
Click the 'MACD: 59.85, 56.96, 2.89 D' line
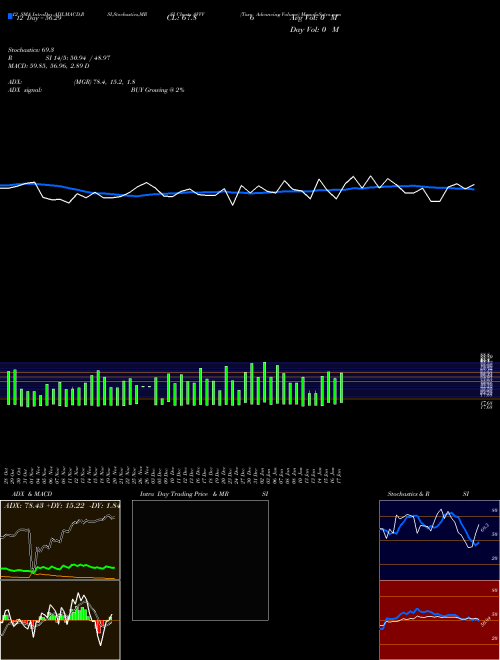pos(48,66)
